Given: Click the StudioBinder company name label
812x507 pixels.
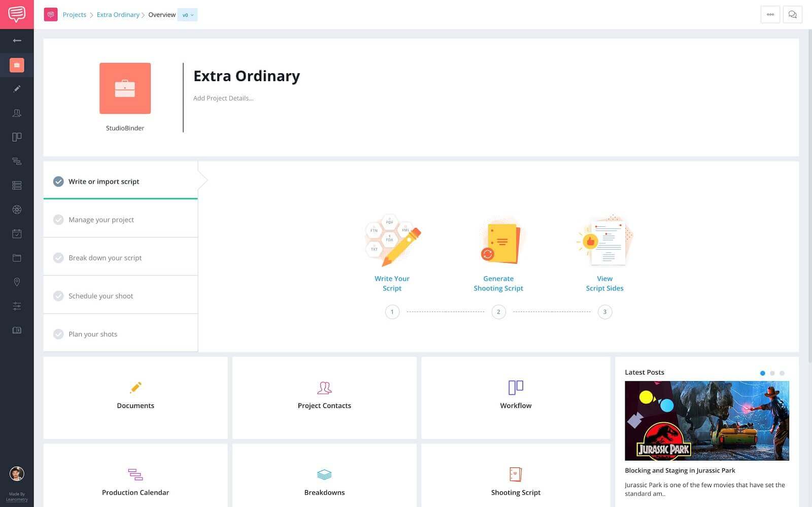Looking at the screenshot, I should pos(125,128).
